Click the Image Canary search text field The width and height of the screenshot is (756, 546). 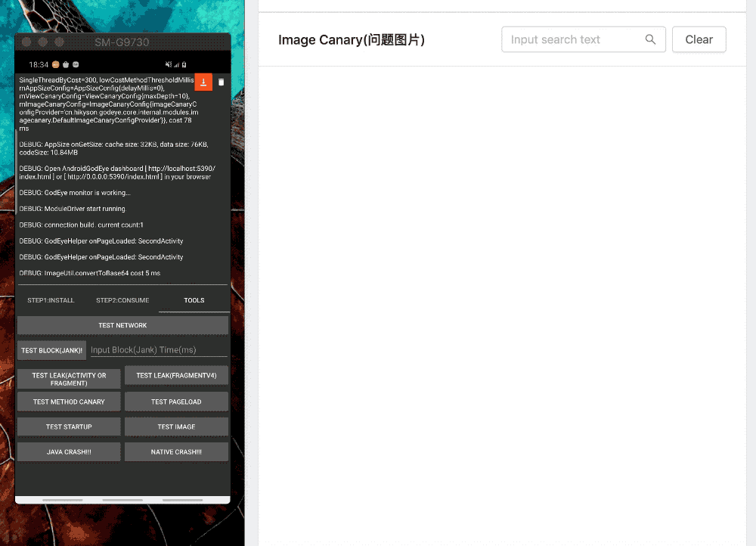pyautogui.click(x=575, y=39)
